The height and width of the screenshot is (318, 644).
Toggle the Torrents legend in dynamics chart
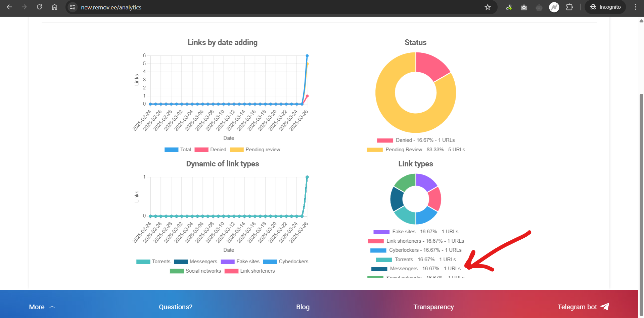point(153,262)
